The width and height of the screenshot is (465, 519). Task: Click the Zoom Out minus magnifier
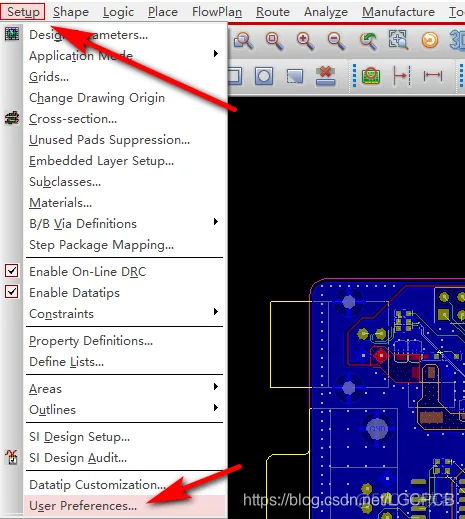pyautogui.click(x=336, y=41)
